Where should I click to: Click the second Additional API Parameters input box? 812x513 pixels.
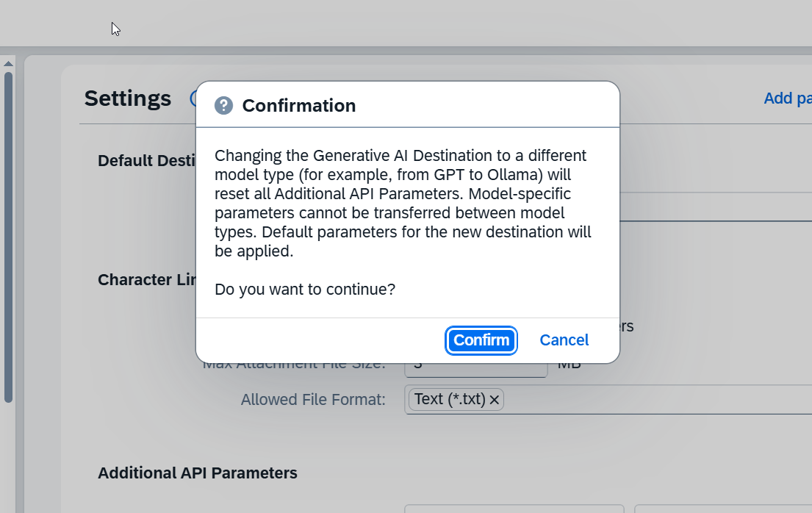(x=720, y=509)
